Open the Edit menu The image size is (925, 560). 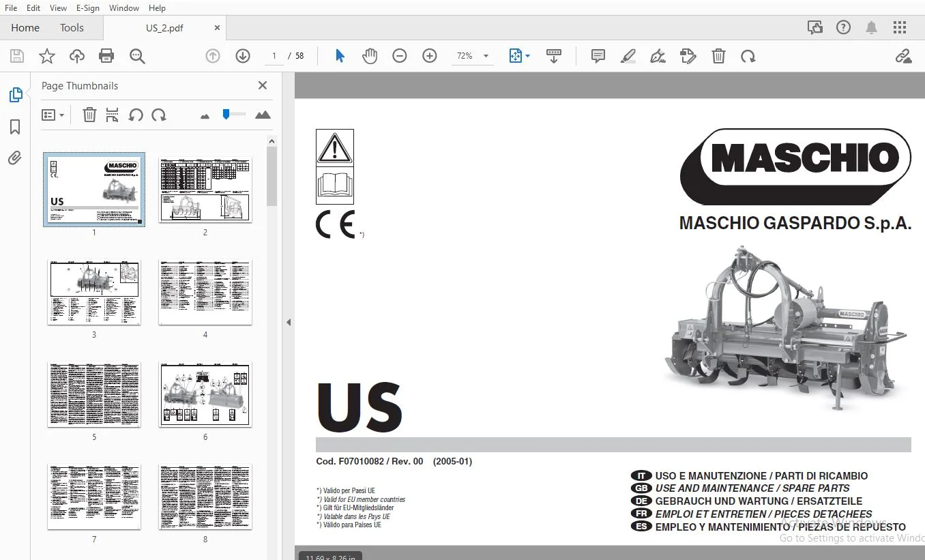(33, 8)
